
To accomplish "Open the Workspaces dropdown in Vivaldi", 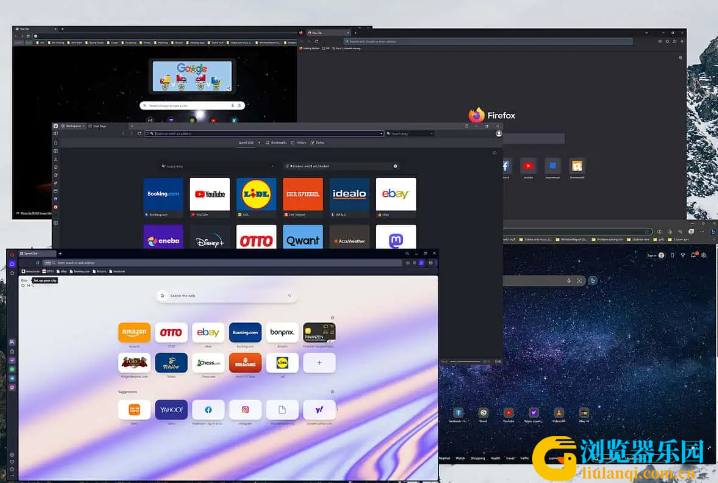I will click(x=73, y=126).
